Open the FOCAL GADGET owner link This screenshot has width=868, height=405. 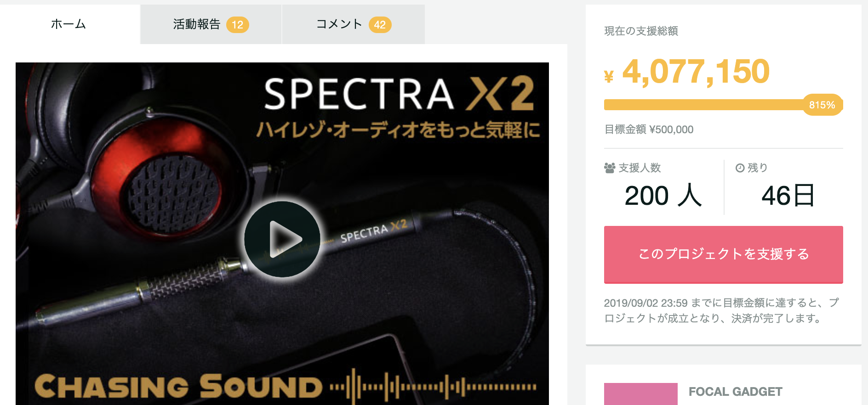coord(735,392)
